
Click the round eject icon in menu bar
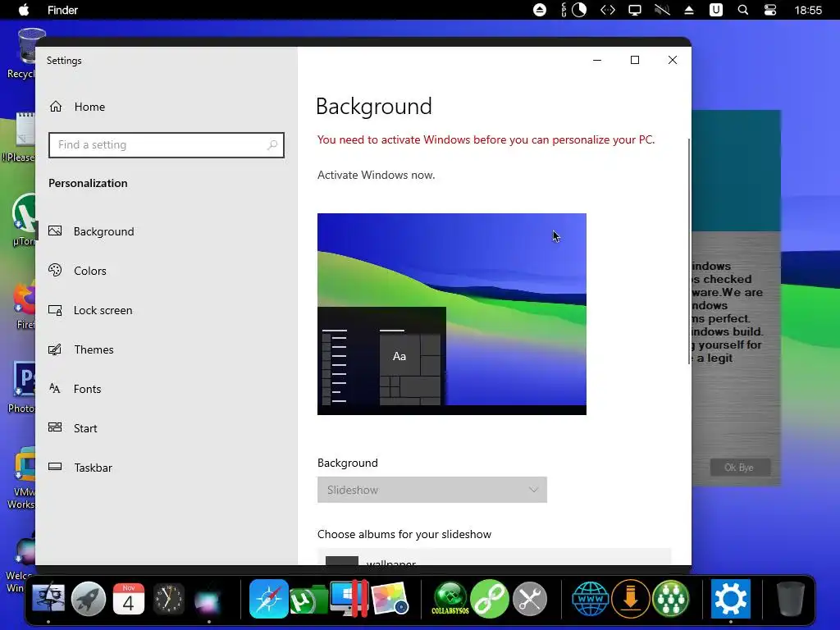coord(540,10)
